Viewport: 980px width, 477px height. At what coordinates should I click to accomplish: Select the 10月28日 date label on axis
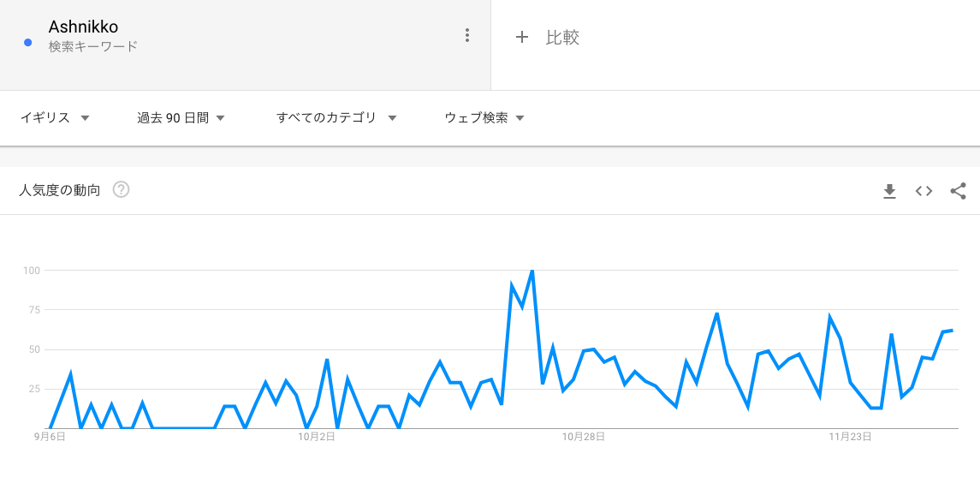[x=583, y=437]
